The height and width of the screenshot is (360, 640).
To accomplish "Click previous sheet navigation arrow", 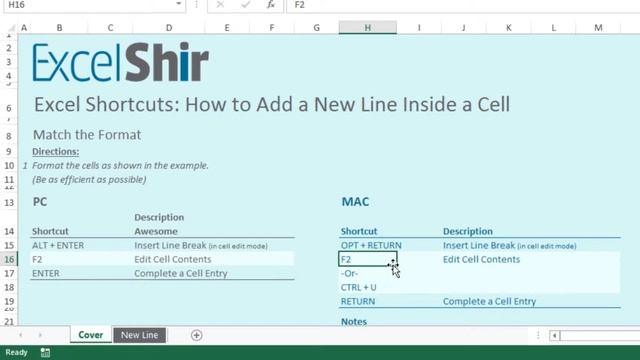I will pyautogui.click(x=20, y=335).
